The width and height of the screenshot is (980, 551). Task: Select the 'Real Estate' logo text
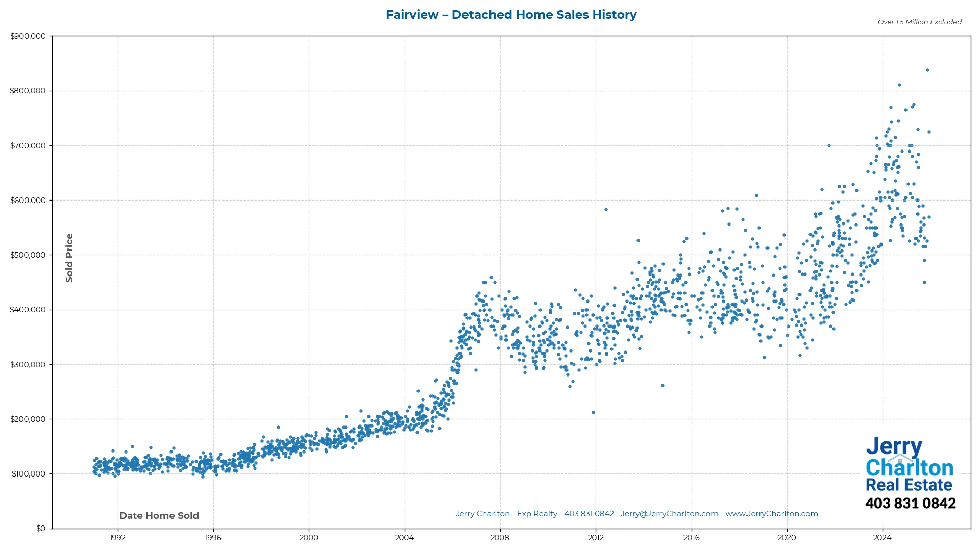909,484
